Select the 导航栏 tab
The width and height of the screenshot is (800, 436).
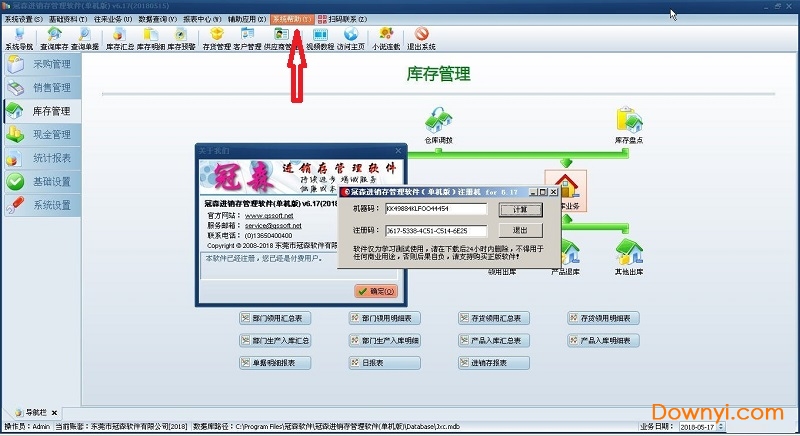pyautogui.click(x=34, y=412)
